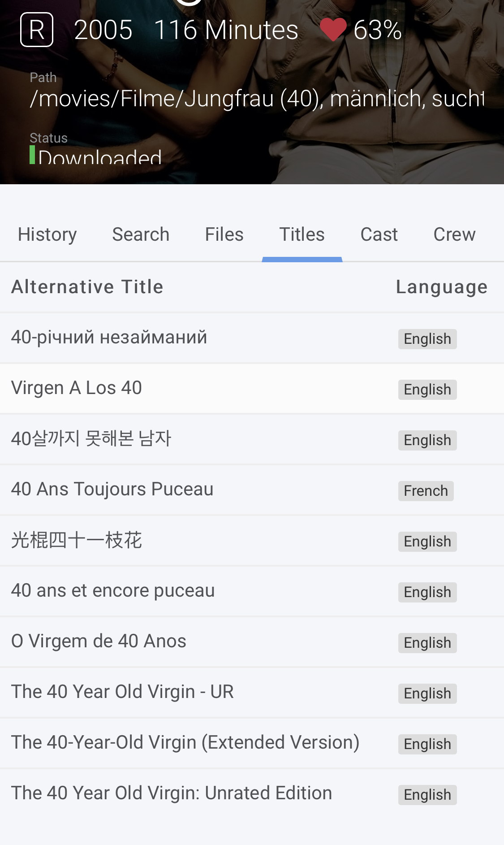Viewport: 504px width, 845px height.
Task: Click the Downloaded status text
Action: pyautogui.click(x=100, y=157)
